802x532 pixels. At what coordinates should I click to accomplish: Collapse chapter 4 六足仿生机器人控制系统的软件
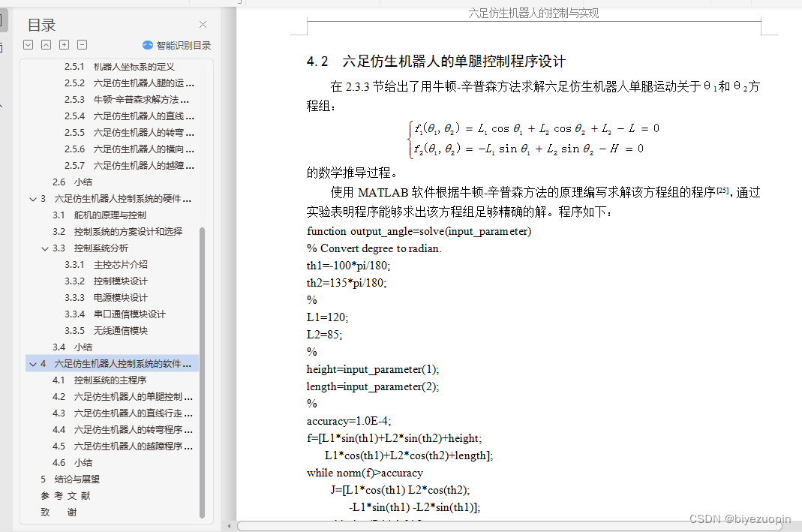[x=33, y=364]
